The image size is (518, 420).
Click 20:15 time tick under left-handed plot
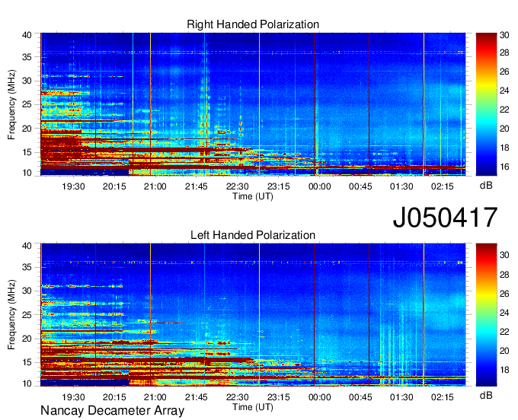point(114,397)
